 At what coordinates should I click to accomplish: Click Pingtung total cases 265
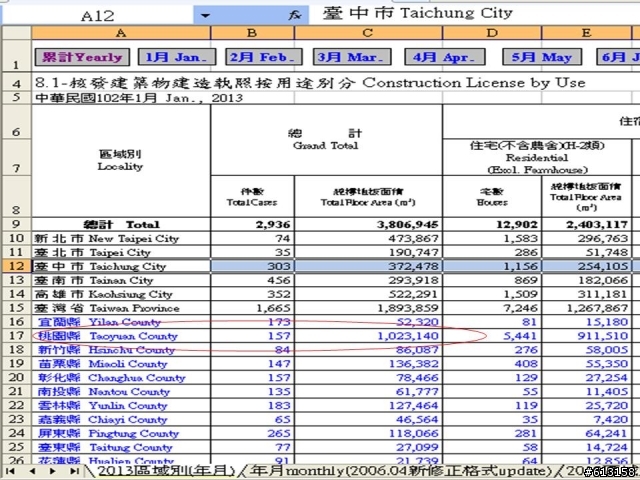tap(252, 433)
